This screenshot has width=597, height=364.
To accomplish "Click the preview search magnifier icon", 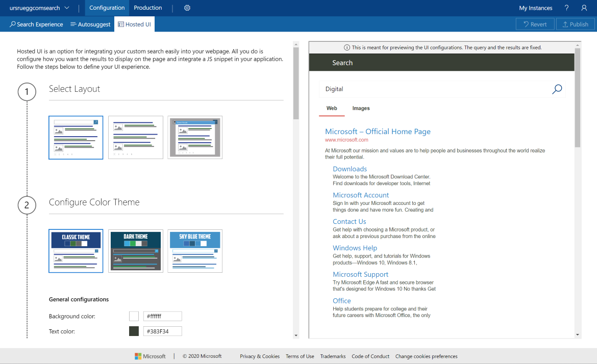I will point(557,89).
